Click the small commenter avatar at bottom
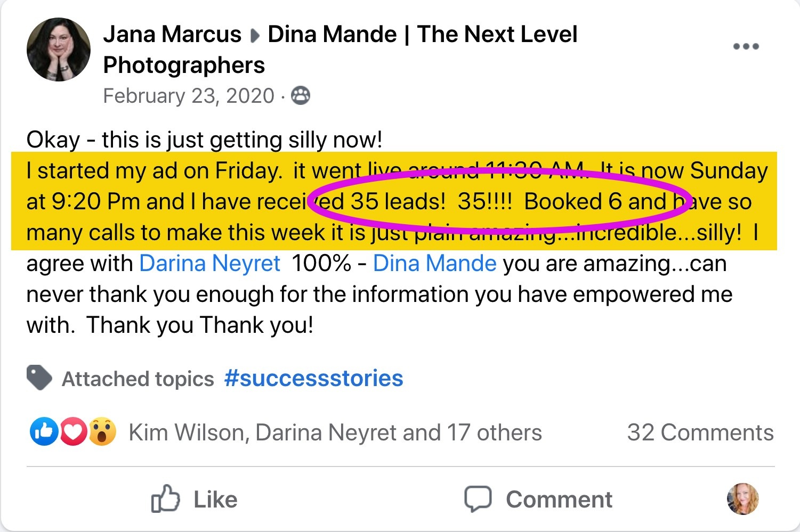The height and width of the screenshot is (532, 800). 742,499
